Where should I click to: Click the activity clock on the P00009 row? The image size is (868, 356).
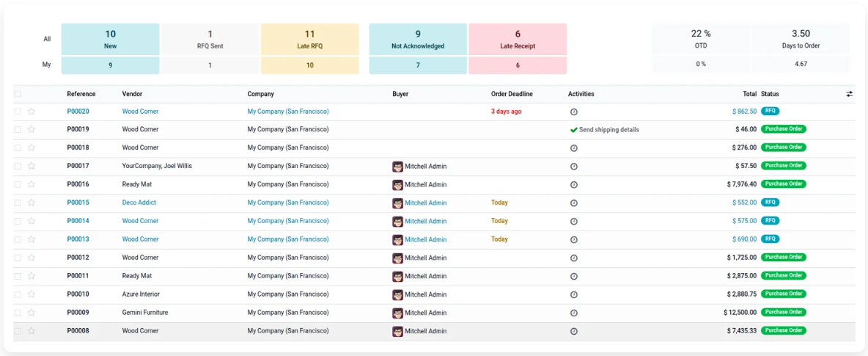[x=573, y=313]
